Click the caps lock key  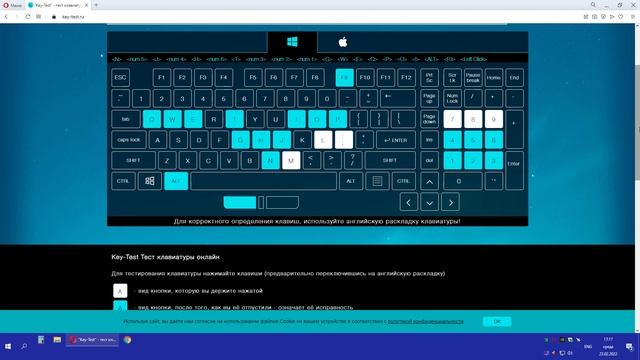point(129,140)
